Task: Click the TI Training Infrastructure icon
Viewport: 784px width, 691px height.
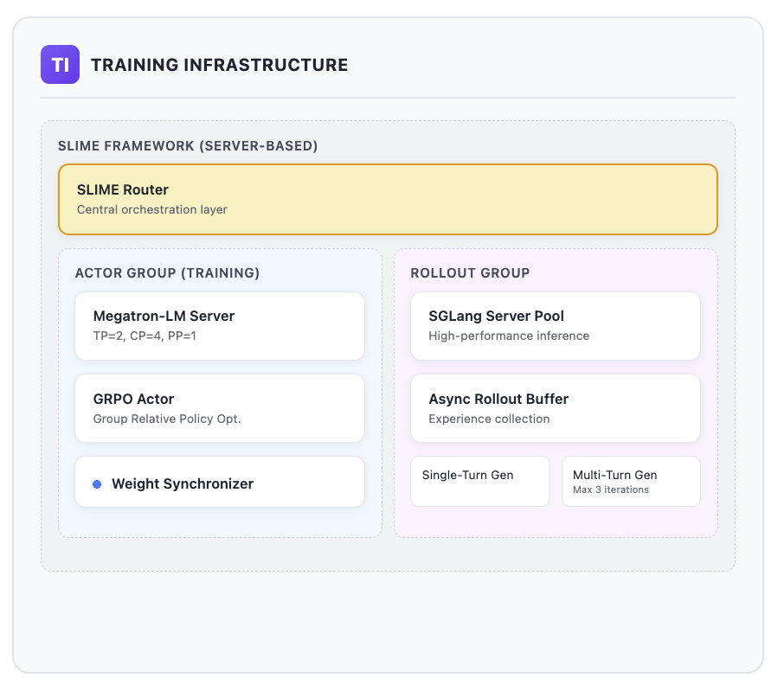Action: [59, 64]
